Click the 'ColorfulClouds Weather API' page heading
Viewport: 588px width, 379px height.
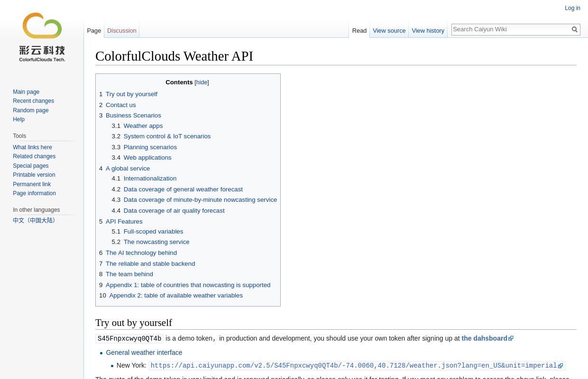pos(174,56)
